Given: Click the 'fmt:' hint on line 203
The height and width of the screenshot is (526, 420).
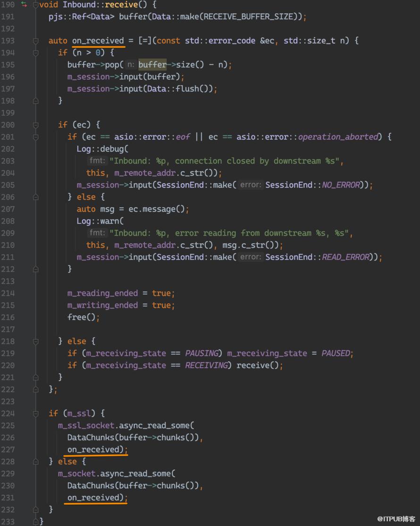Looking at the screenshot, I should click(x=97, y=161).
